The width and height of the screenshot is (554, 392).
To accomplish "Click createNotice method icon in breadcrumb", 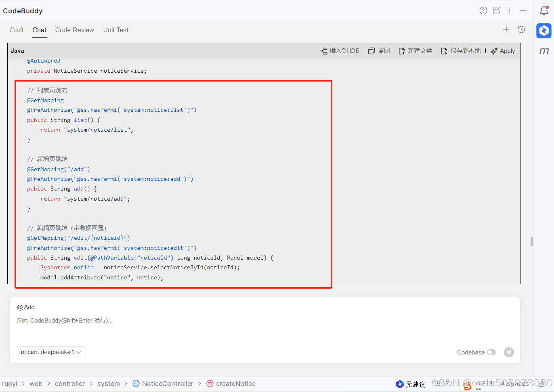I will (x=210, y=384).
